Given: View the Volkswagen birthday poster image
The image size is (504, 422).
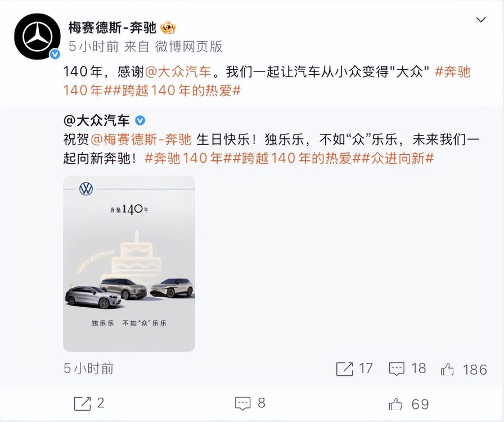Looking at the screenshot, I should (x=129, y=263).
